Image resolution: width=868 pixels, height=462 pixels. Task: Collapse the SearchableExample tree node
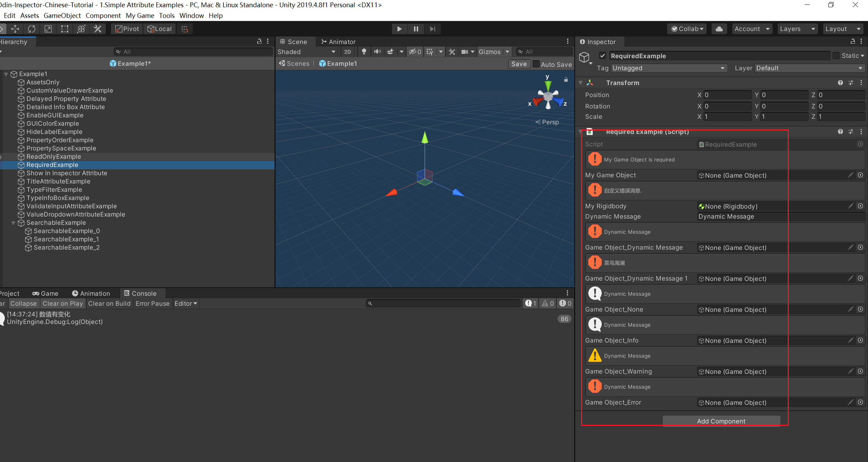(x=13, y=223)
